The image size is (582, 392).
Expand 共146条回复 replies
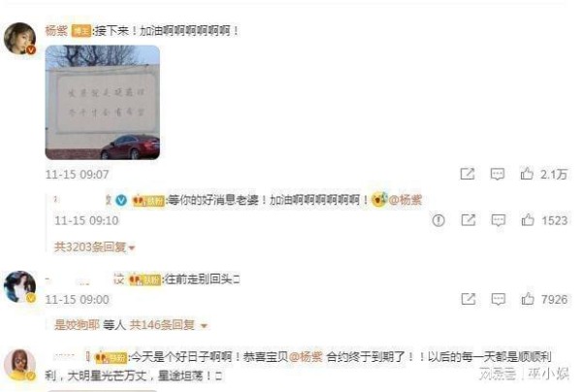pos(168,325)
